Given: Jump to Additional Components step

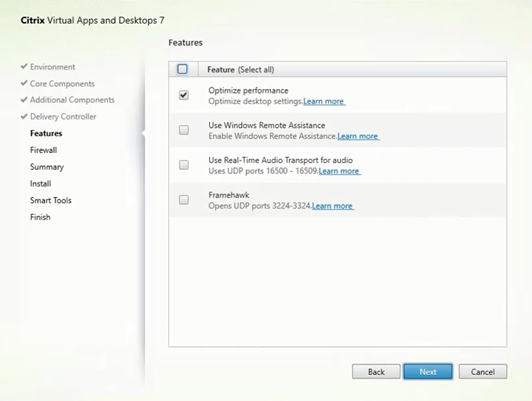Looking at the screenshot, I should coord(72,100).
